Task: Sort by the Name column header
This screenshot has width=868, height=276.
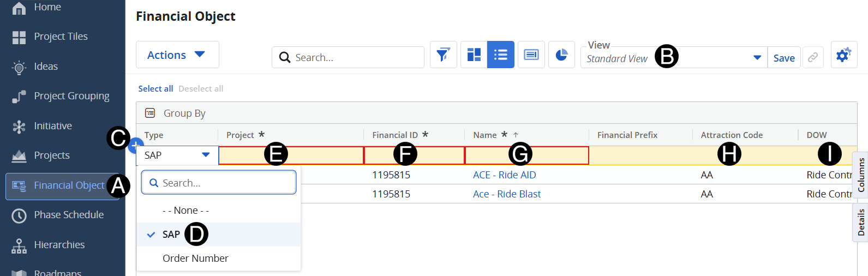Action: (485, 135)
